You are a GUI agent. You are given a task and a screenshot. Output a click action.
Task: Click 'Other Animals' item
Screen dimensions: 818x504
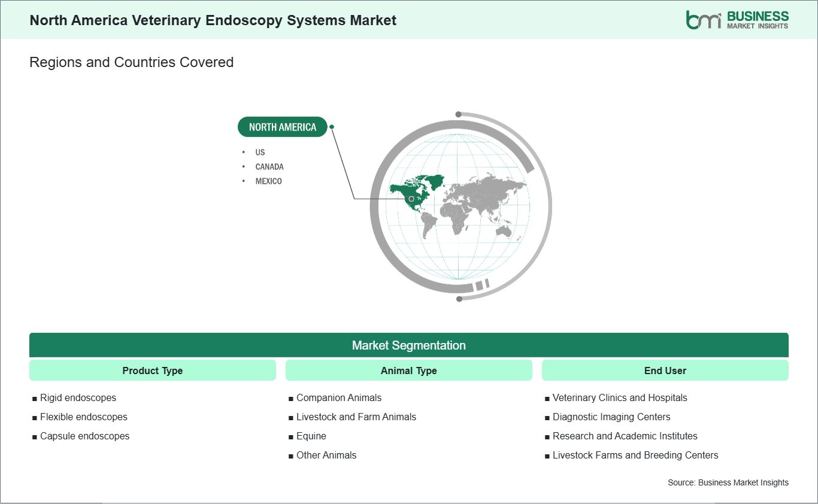pos(326,455)
